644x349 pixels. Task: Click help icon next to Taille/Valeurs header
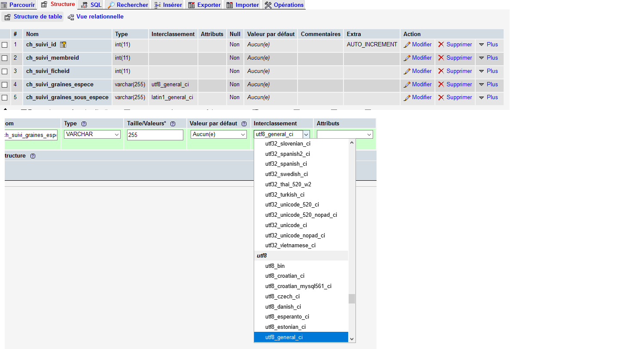pyautogui.click(x=173, y=124)
